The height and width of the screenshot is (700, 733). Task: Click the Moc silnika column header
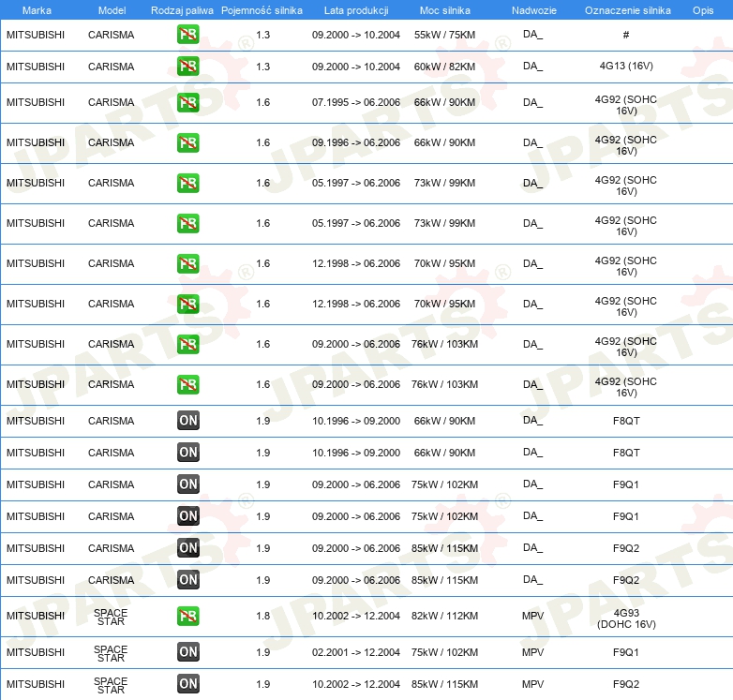pos(445,9)
